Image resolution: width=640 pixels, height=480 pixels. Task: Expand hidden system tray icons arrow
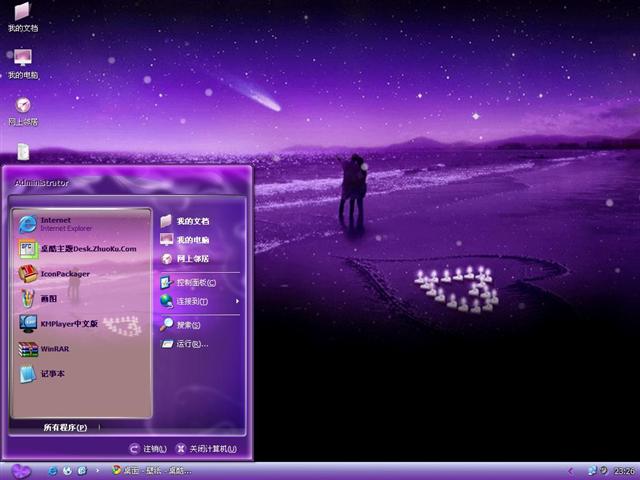[x=571, y=470]
